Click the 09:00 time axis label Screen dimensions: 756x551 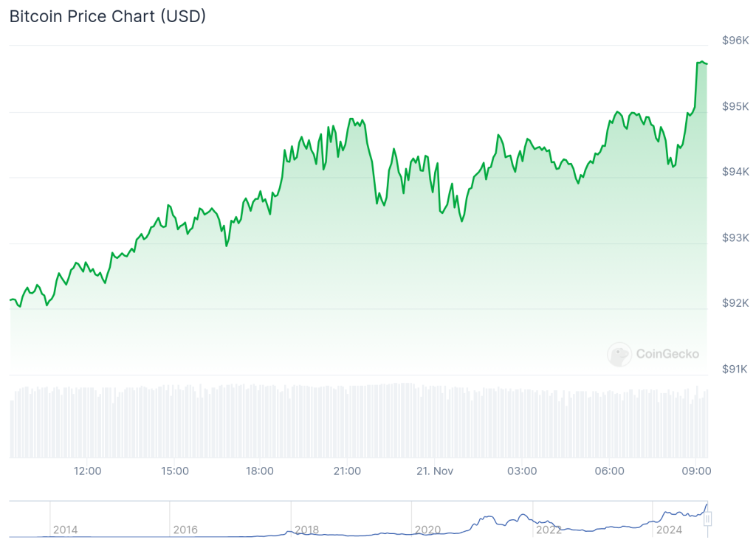(695, 471)
